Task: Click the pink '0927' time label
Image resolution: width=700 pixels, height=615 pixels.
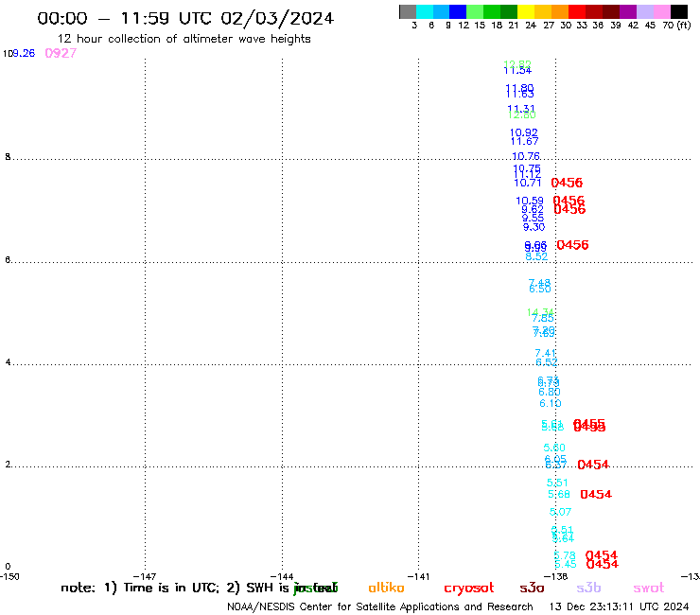Action: point(61,53)
